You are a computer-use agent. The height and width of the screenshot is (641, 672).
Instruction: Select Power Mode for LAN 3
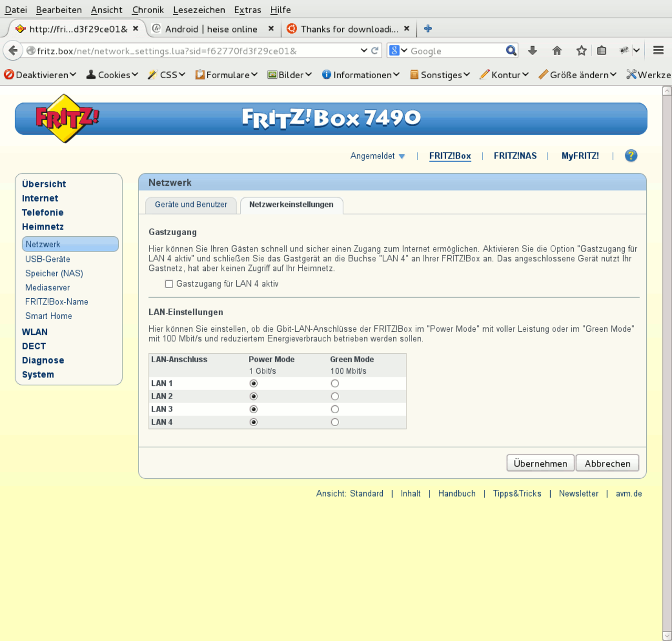click(x=254, y=409)
